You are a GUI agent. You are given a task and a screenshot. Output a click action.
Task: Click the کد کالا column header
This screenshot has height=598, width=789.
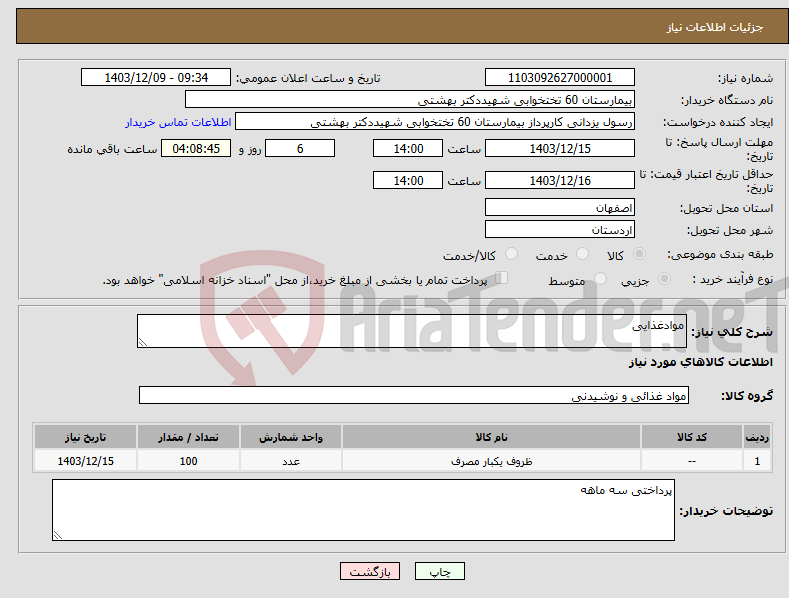(x=692, y=437)
